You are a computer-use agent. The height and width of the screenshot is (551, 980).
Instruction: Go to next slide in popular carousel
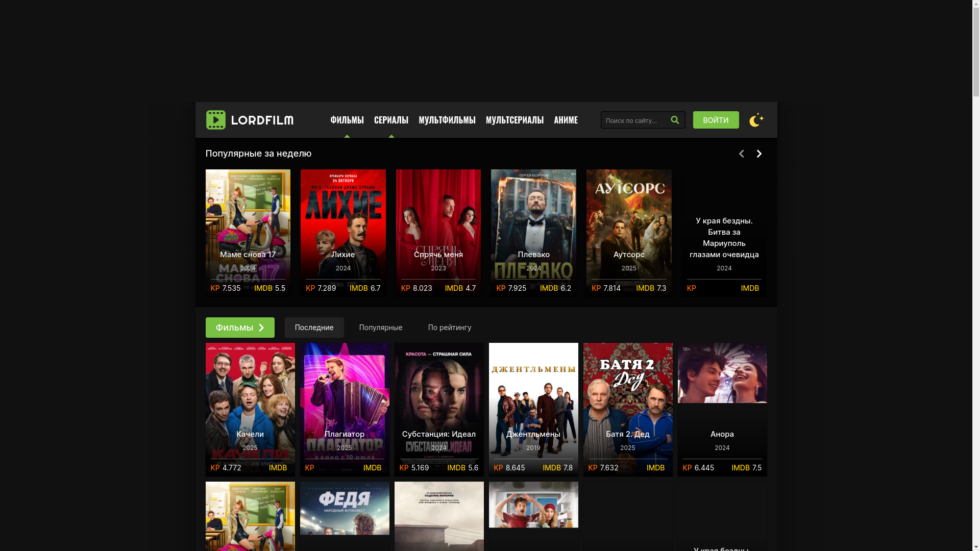(759, 154)
